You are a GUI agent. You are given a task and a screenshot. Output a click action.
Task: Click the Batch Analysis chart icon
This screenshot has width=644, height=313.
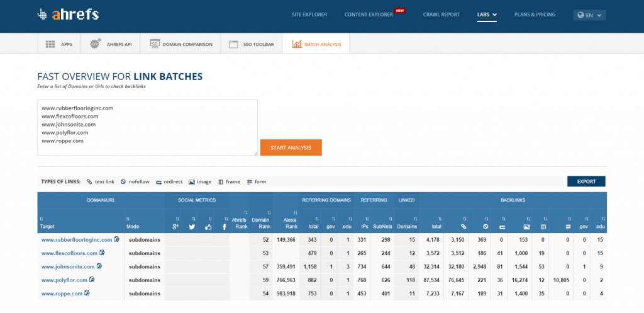tap(297, 44)
